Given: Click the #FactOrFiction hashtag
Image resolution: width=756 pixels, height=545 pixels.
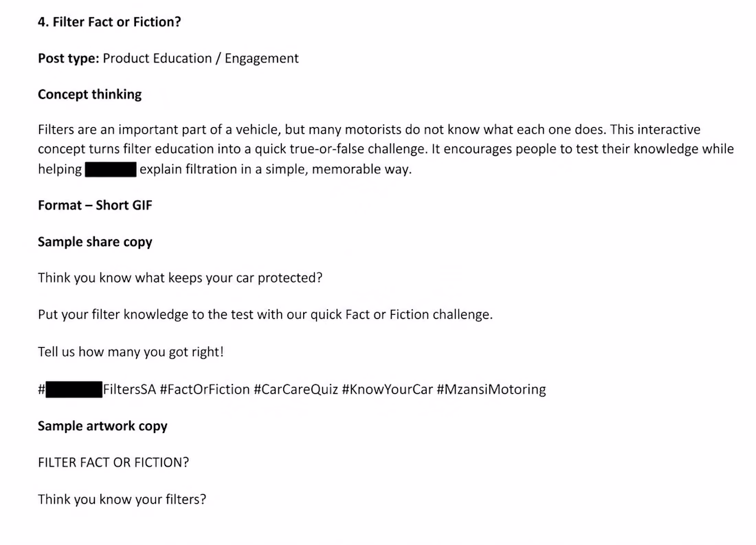Looking at the screenshot, I should [205, 389].
